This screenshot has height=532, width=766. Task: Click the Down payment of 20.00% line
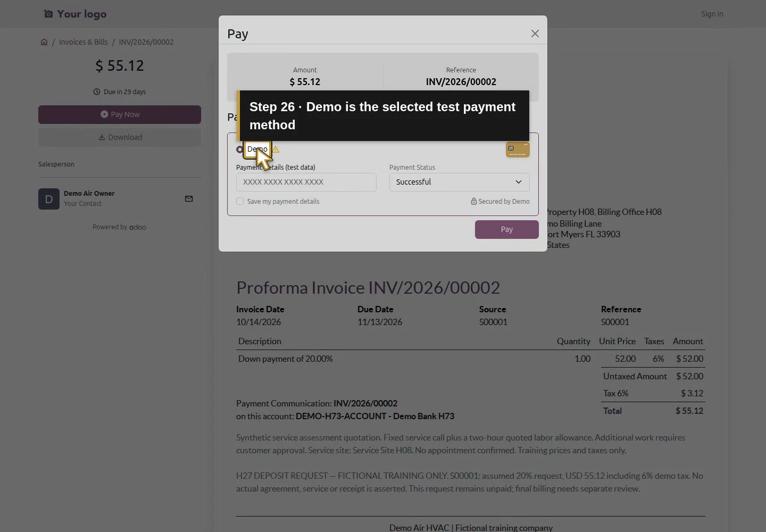(286, 359)
